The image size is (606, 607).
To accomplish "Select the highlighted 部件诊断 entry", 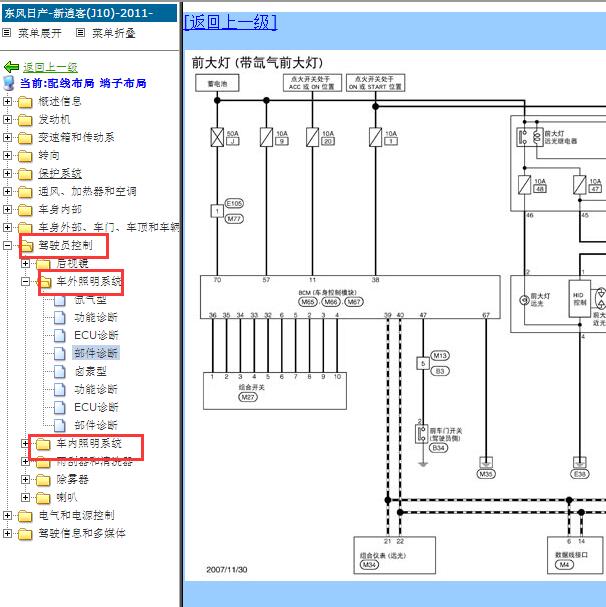I will click(96, 353).
